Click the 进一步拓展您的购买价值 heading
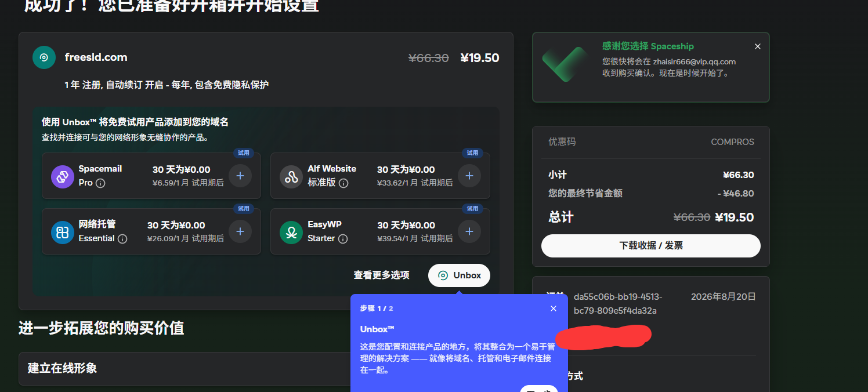The image size is (868, 392). pyautogui.click(x=102, y=328)
